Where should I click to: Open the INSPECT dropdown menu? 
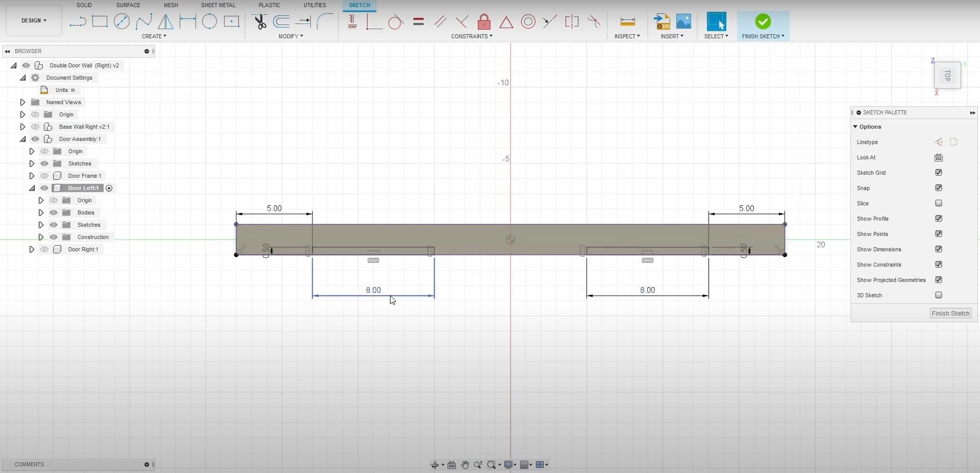(627, 36)
